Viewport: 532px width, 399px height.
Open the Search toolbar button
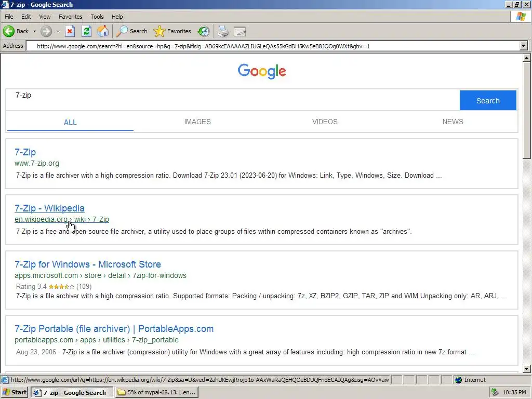point(131,31)
